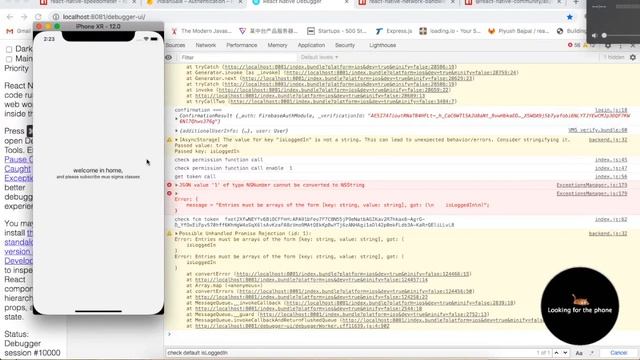Jump to next search result arrow

[x=565, y=353]
